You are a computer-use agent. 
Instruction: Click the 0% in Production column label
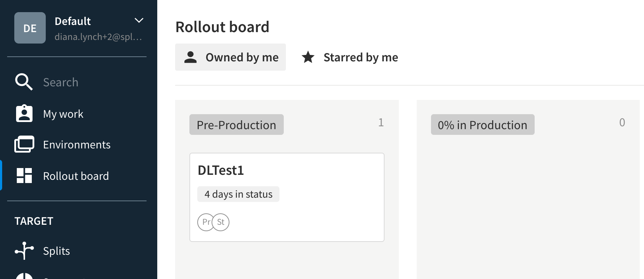[483, 125]
